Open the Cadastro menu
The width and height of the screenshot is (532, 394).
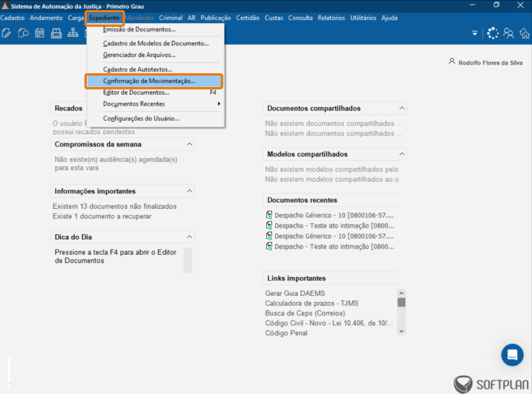(13, 18)
